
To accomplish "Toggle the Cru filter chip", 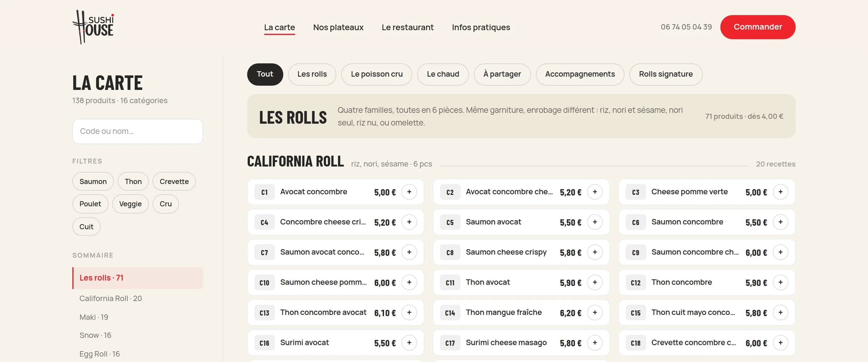I will coord(166,204).
